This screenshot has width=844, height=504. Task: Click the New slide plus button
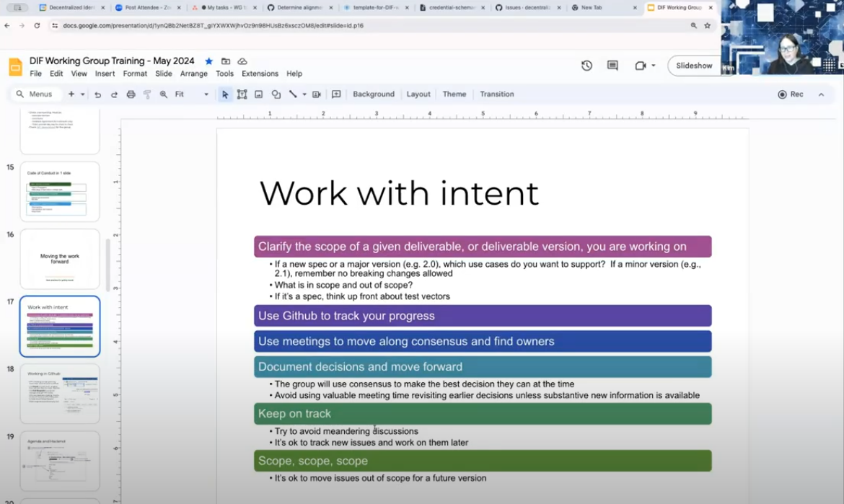tap(71, 94)
